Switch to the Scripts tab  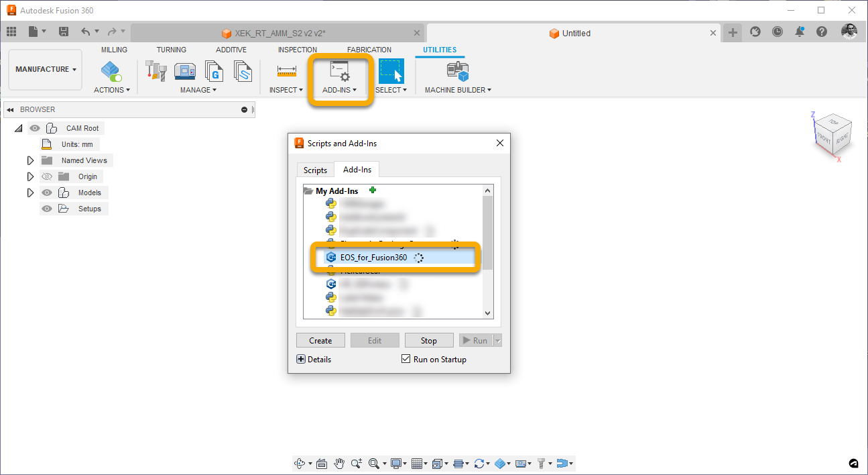pos(315,170)
